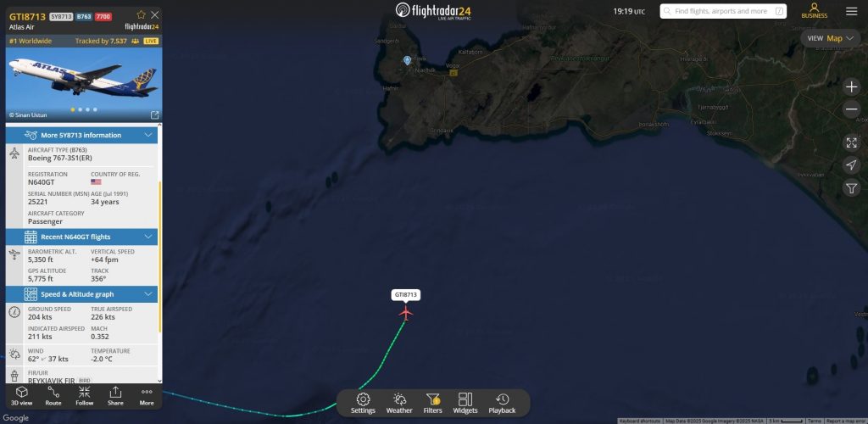This screenshot has height=424, width=868.
Task: Collapse Recent N640GT flights section
Action: [x=148, y=237]
